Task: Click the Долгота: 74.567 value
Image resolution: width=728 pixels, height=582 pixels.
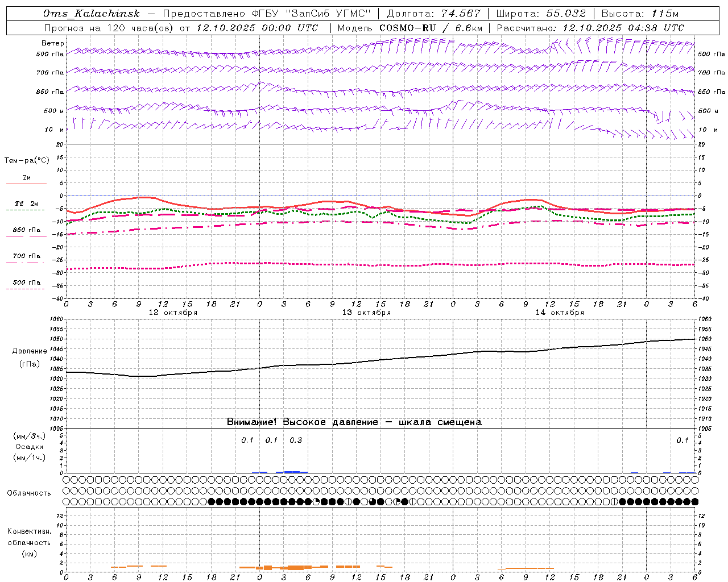Action: (433, 14)
